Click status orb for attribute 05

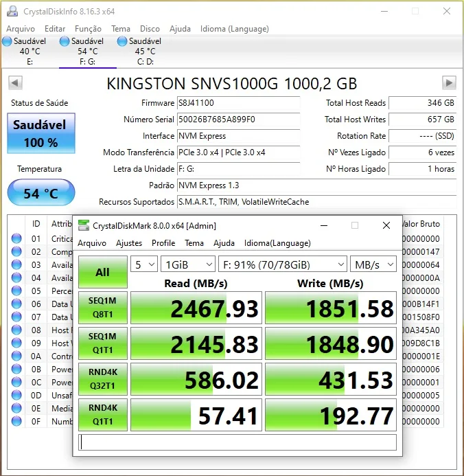tap(16, 291)
